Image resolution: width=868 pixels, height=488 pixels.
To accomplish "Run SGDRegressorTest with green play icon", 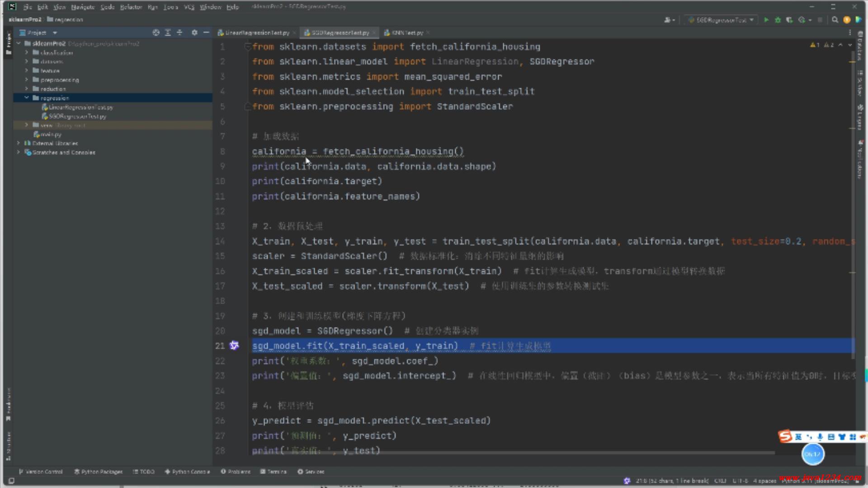I will pos(766,20).
